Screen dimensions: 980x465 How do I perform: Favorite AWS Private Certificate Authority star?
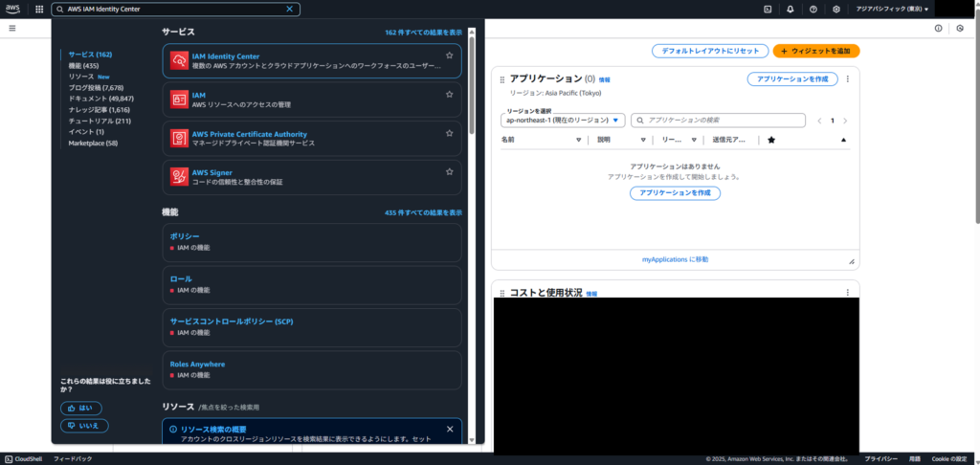[x=449, y=133]
